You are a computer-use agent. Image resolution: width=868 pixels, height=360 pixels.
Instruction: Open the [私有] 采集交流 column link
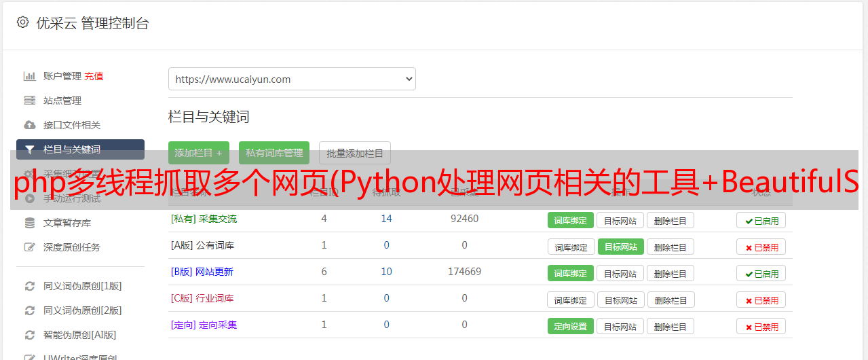pyautogui.click(x=204, y=219)
